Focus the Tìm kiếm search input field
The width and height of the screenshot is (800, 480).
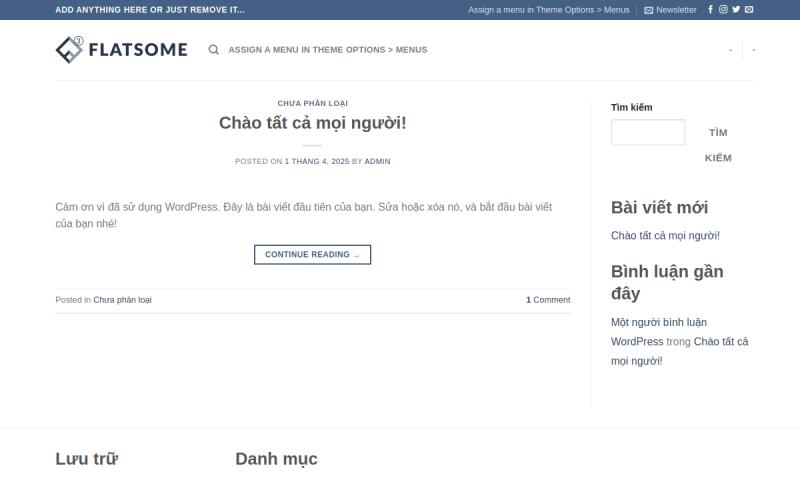click(647, 132)
